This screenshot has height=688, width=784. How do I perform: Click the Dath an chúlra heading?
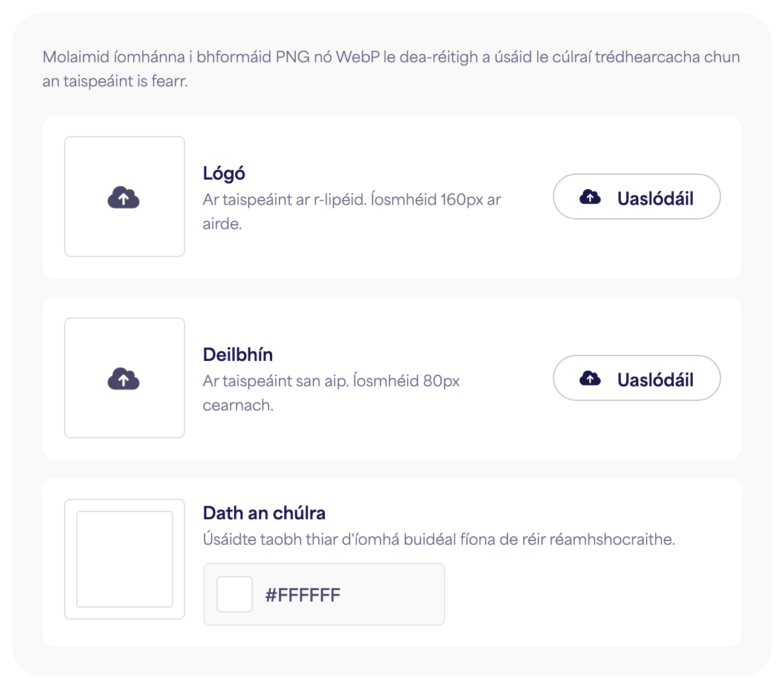click(x=264, y=513)
